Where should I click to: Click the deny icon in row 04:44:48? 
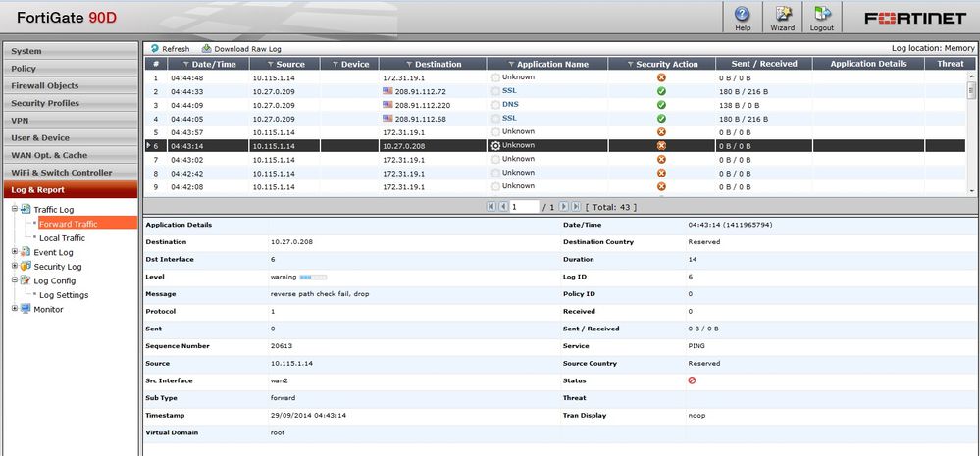[x=661, y=77]
